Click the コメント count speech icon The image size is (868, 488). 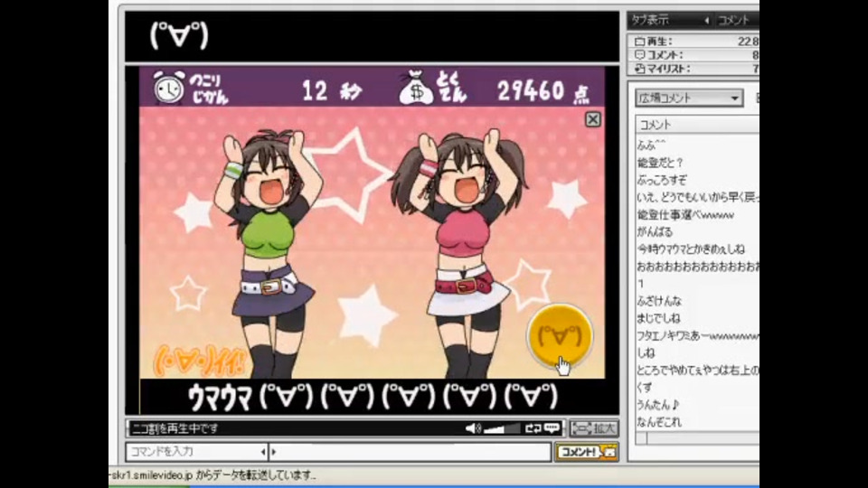click(640, 55)
